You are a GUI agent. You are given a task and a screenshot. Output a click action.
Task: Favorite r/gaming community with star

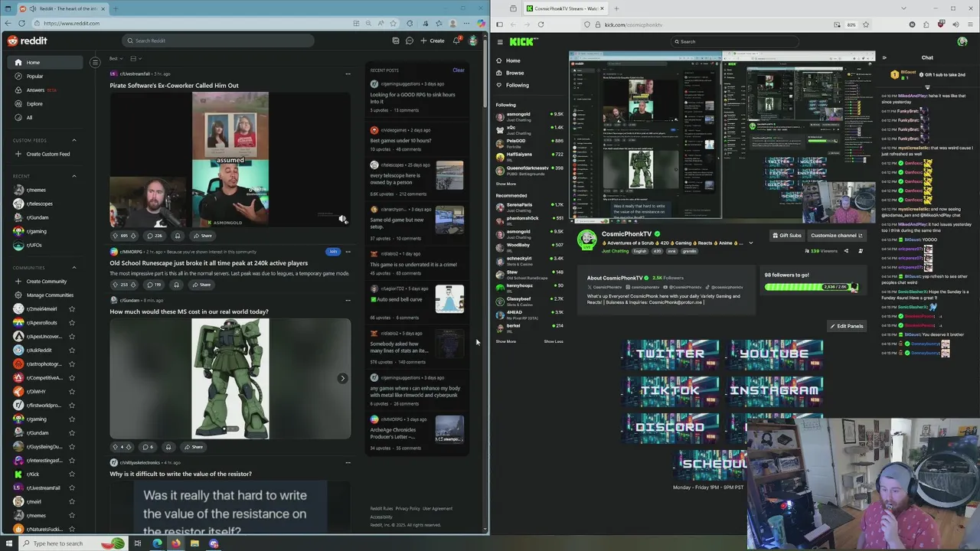(x=72, y=419)
